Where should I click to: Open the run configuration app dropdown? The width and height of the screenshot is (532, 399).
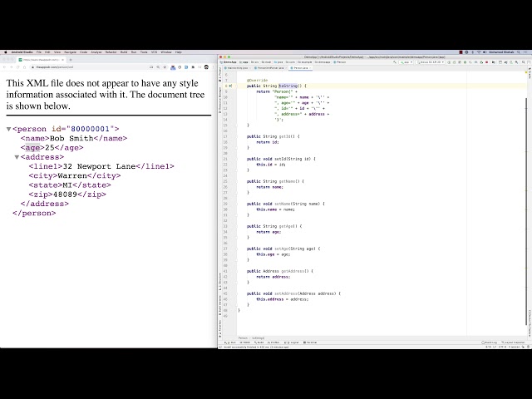point(406,62)
